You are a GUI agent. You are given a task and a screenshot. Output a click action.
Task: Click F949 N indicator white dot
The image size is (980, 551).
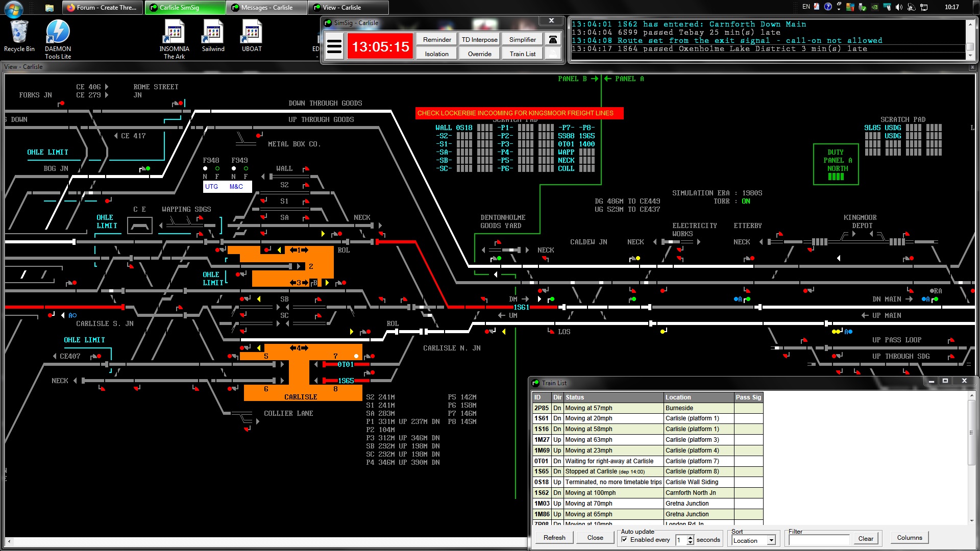pos(234,168)
